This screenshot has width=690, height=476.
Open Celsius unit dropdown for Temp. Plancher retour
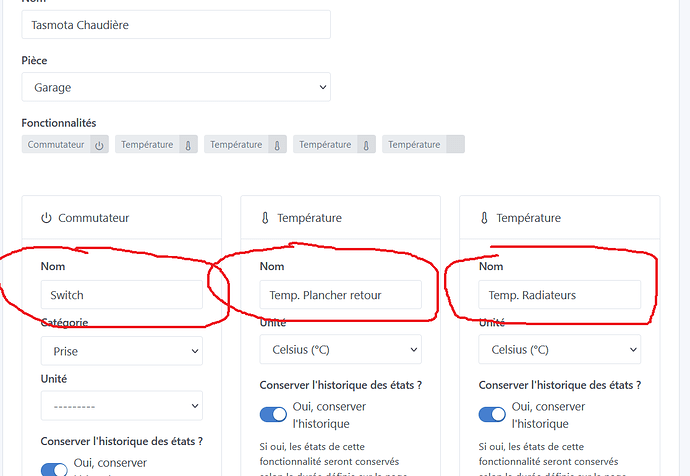point(340,350)
